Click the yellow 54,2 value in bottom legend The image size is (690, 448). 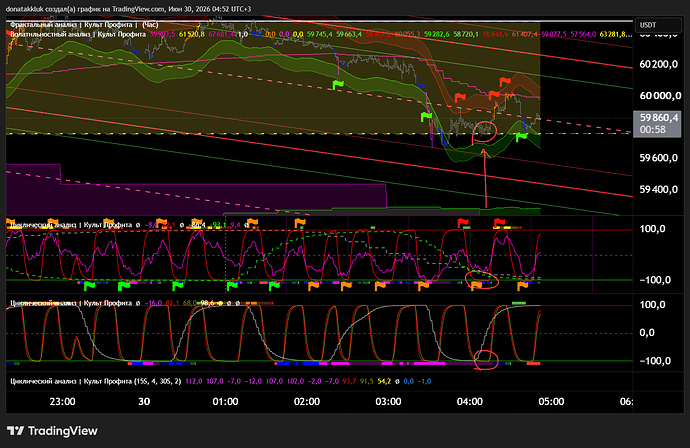click(384, 381)
